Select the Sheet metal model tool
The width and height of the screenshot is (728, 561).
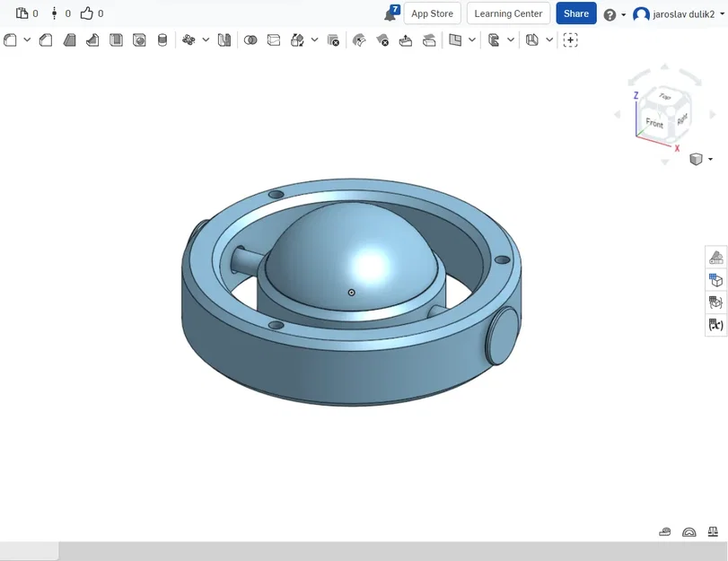[532, 40]
